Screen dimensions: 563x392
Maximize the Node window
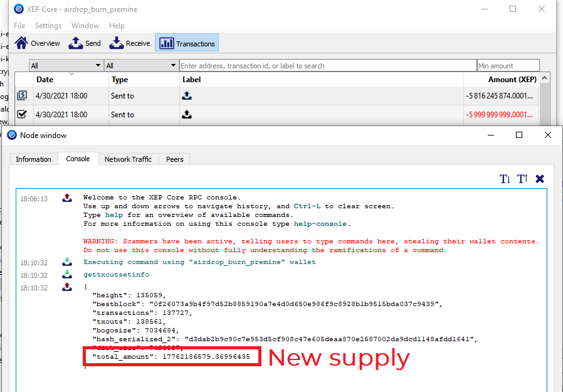[x=519, y=135]
